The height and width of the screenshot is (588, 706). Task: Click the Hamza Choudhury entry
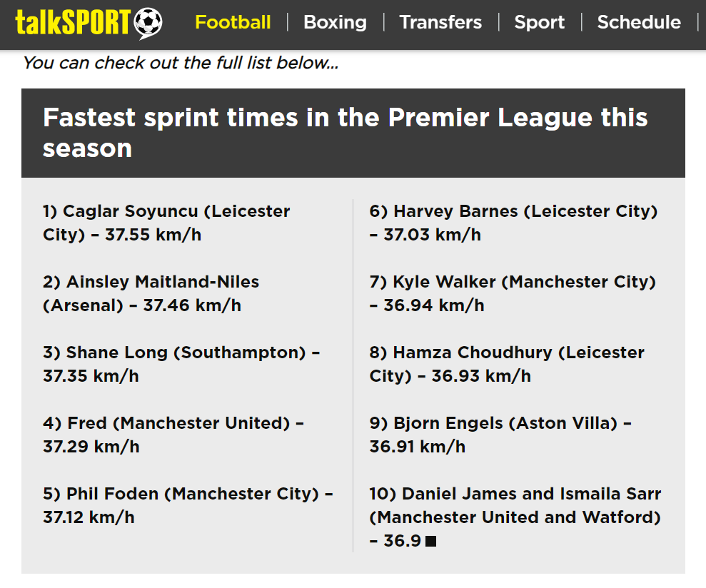pos(507,364)
